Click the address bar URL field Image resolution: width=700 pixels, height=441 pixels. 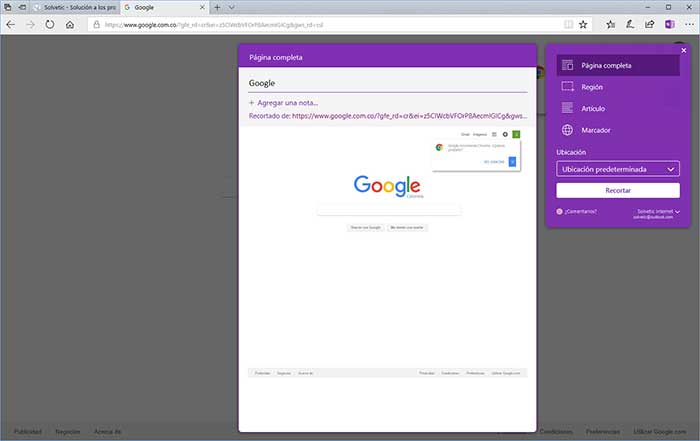pyautogui.click(x=326, y=25)
